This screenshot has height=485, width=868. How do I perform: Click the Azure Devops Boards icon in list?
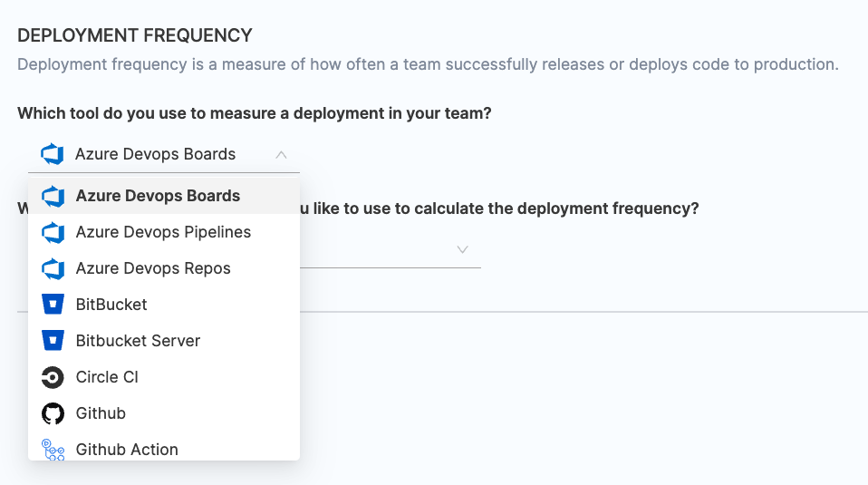pyautogui.click(x=53, y=196)
